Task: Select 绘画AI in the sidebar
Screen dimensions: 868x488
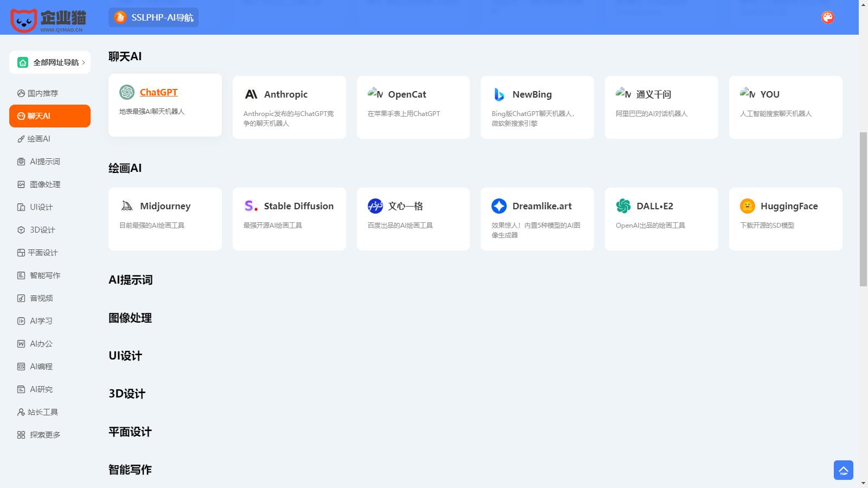Action: click(x=39, y=139)
